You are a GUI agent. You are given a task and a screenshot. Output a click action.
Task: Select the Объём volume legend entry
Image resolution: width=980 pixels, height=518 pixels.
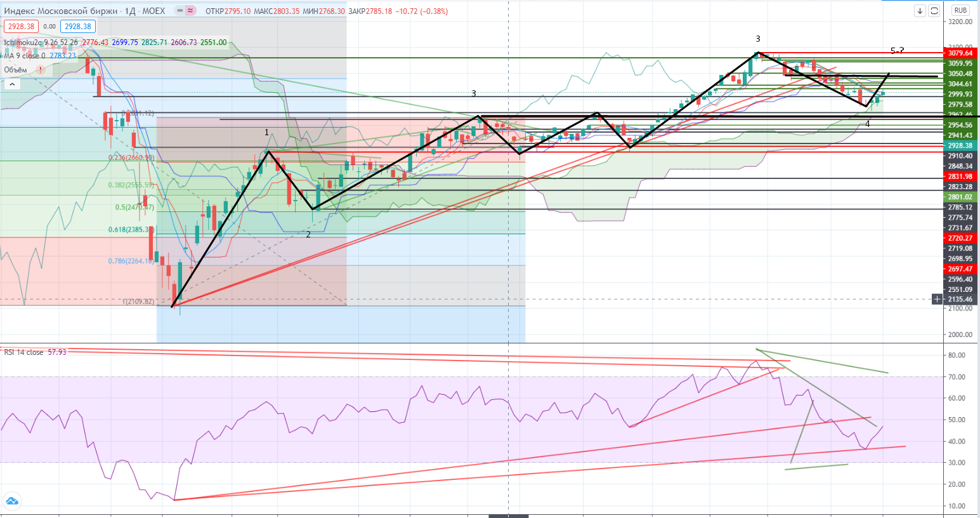click(x=16, y=70)
